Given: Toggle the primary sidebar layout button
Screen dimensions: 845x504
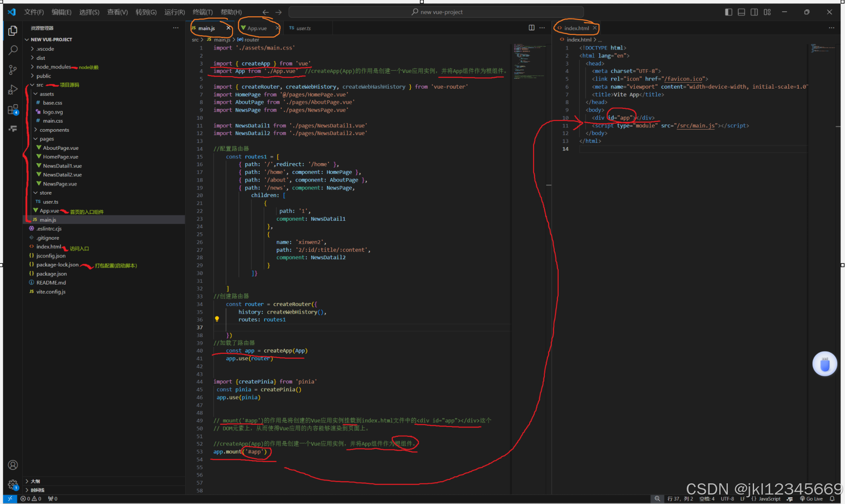Looking at the screenshot, I should [x=729, y=12].
